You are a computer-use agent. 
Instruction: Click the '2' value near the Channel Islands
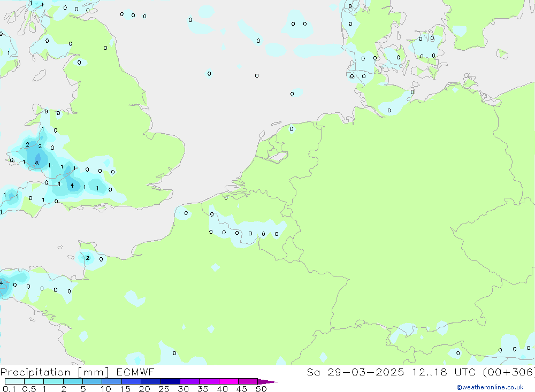88,258
